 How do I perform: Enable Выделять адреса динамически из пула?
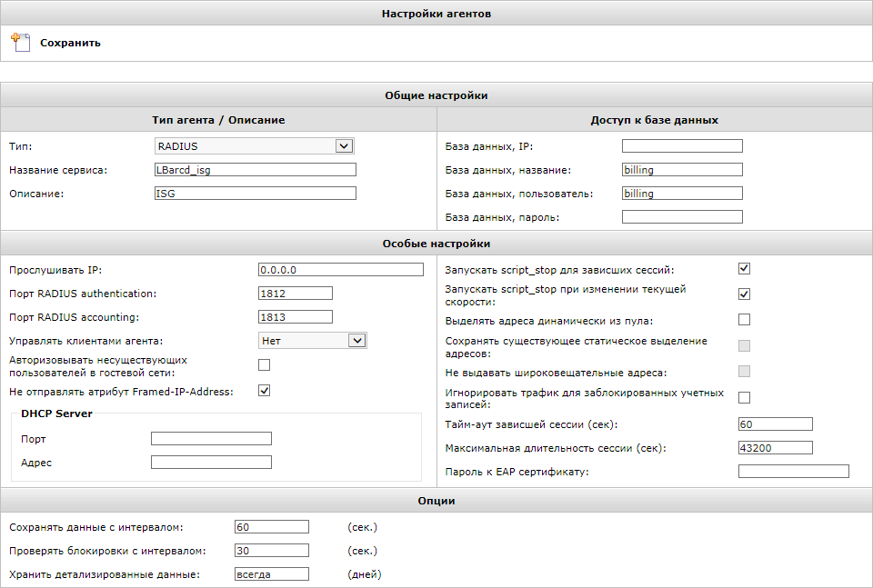coord(745,319)
